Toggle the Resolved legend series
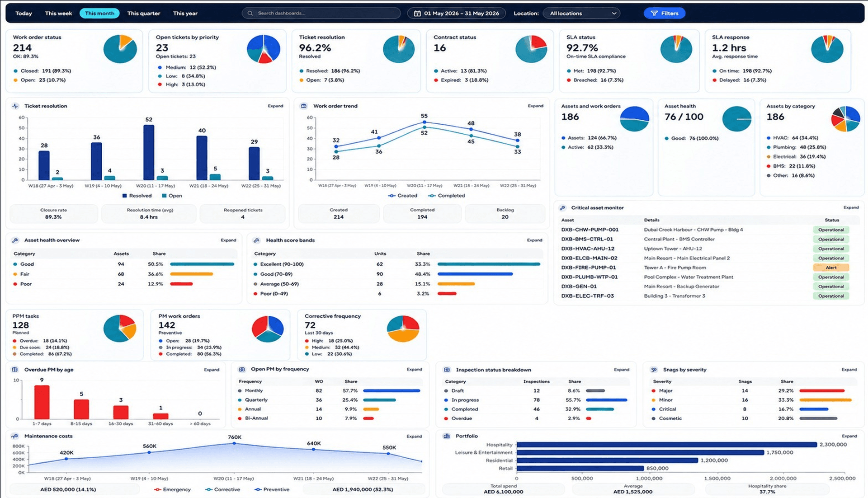868x498 pixels. tap(137, 196)
